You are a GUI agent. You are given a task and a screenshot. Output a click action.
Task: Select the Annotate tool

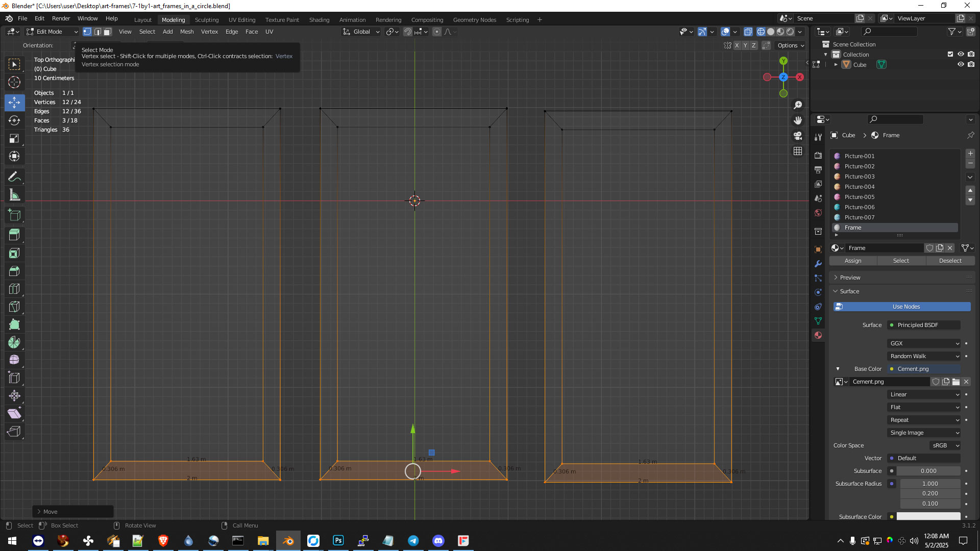[14, 177]
